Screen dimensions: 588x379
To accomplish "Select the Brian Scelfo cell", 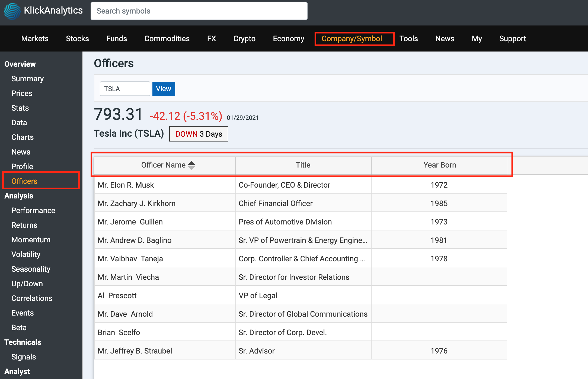I will point(165,332).
